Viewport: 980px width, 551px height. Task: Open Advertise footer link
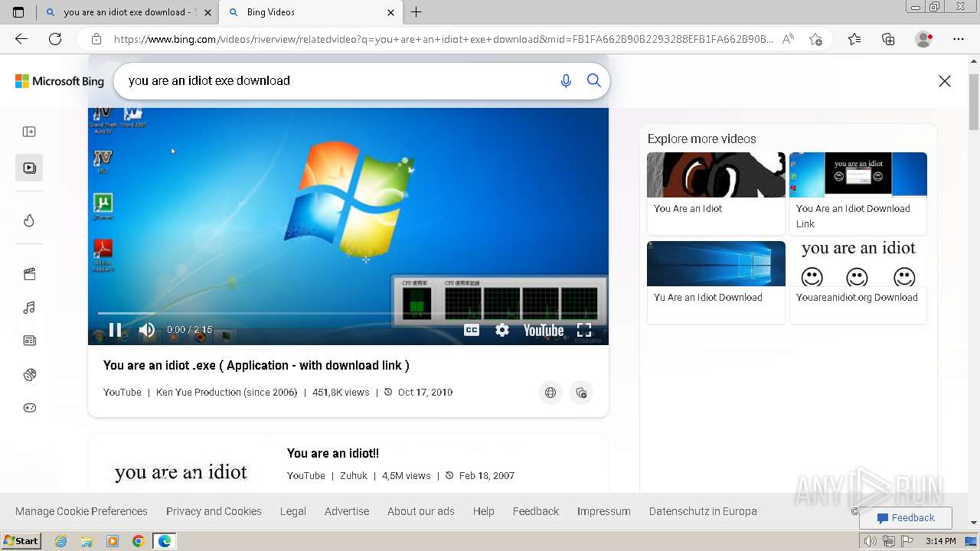[x=347, y=511]
